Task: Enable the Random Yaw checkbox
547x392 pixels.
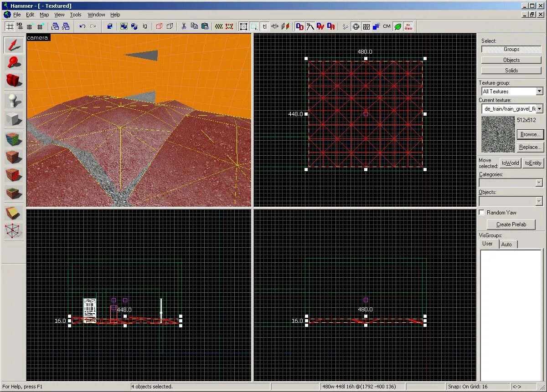Action: pos(482,212)
